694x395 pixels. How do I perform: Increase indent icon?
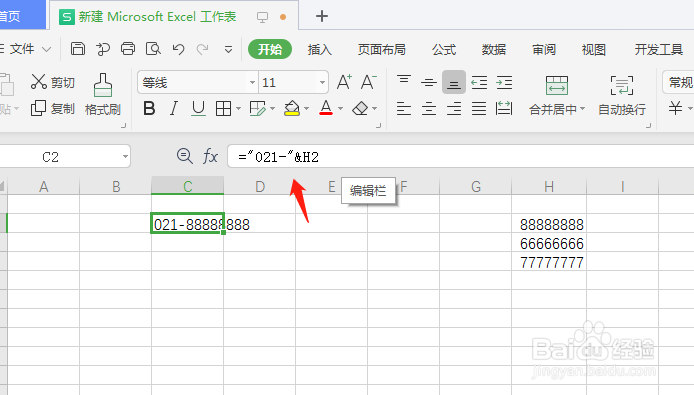point(504,82)
